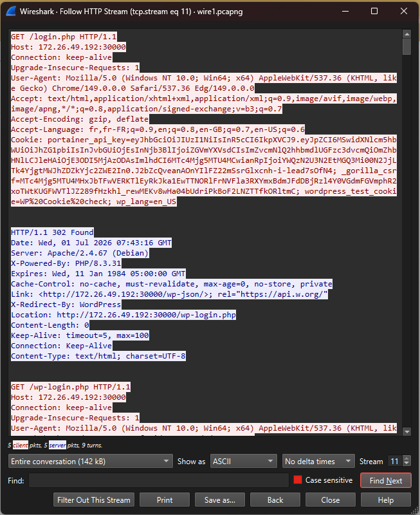
Task: Click the 'Content-Length: 0' line
Action: (x=50, y=325)
